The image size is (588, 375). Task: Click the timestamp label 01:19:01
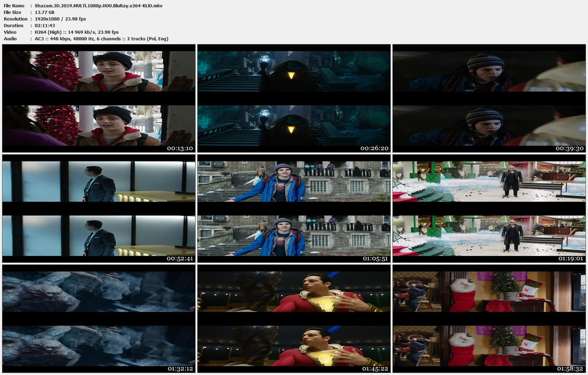(570, 258)
